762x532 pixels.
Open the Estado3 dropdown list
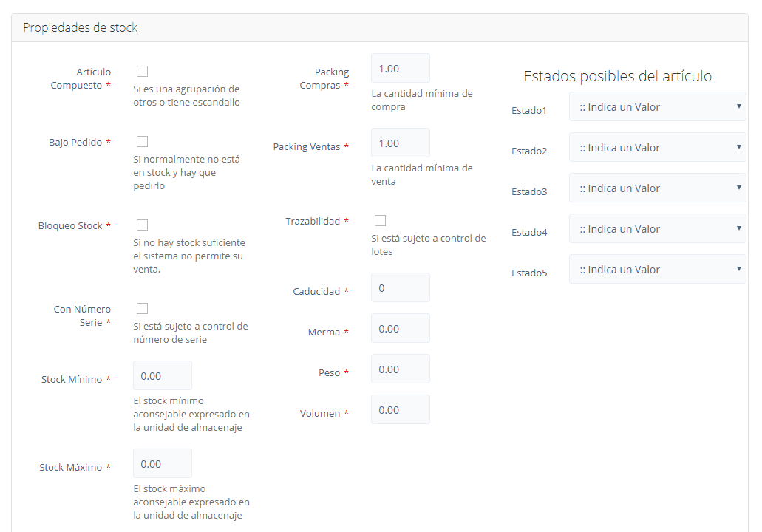[x=657, y=188]
